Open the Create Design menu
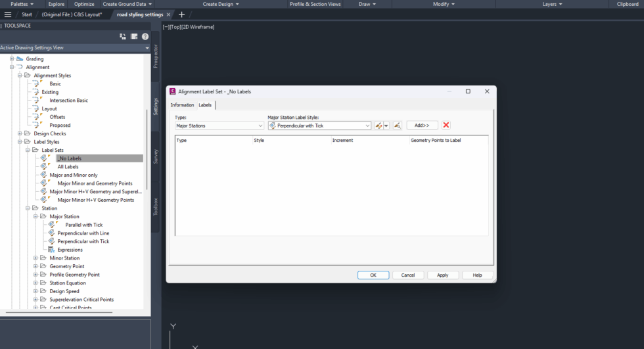Image resolution: width=644 pixels, height=349 pixels. pyautogui.click(x=221, y=4)
